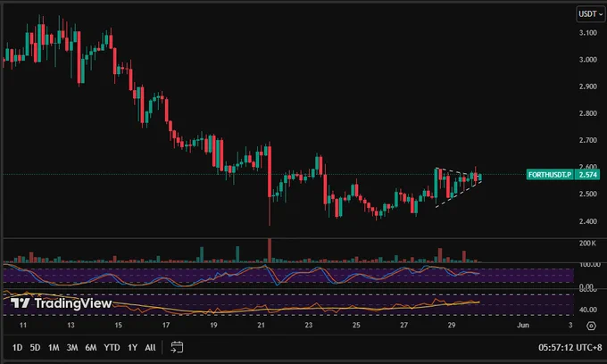
Task: Select the 1D time range
Action: [x=17, y=347]
